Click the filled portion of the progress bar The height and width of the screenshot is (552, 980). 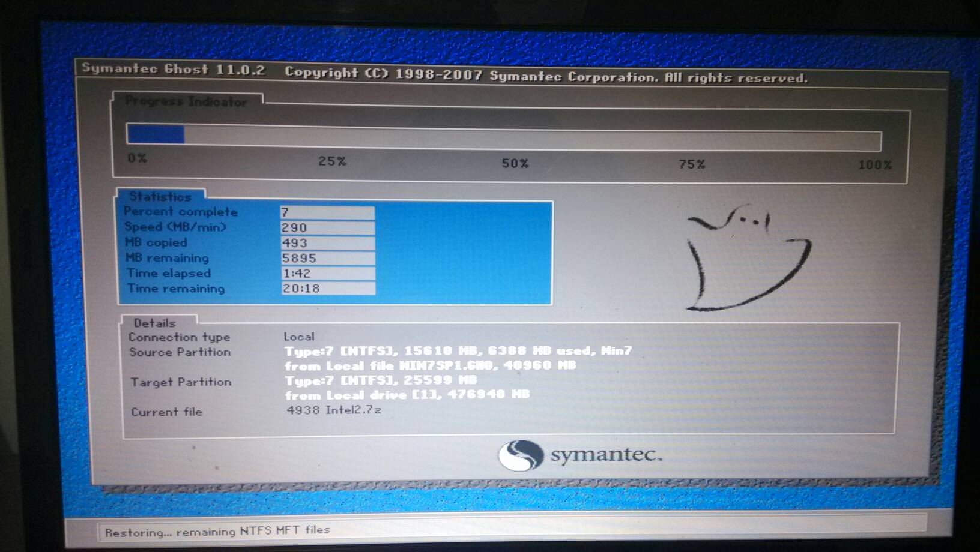[x=156, y=134]
